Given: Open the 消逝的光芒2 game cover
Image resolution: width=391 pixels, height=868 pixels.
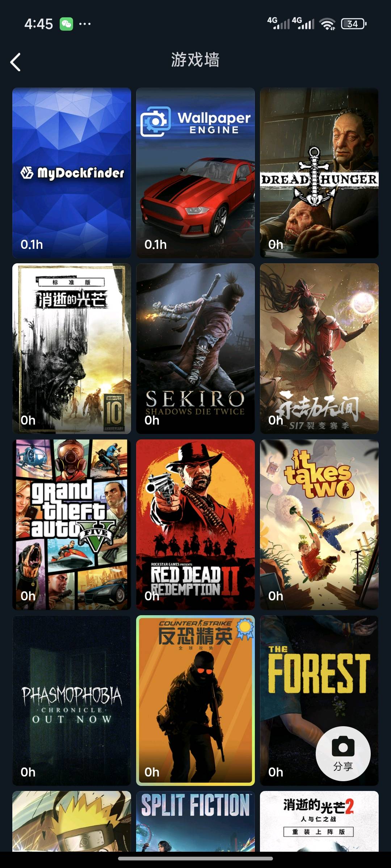Looking at the screenshot, I should tap(319, 821).
